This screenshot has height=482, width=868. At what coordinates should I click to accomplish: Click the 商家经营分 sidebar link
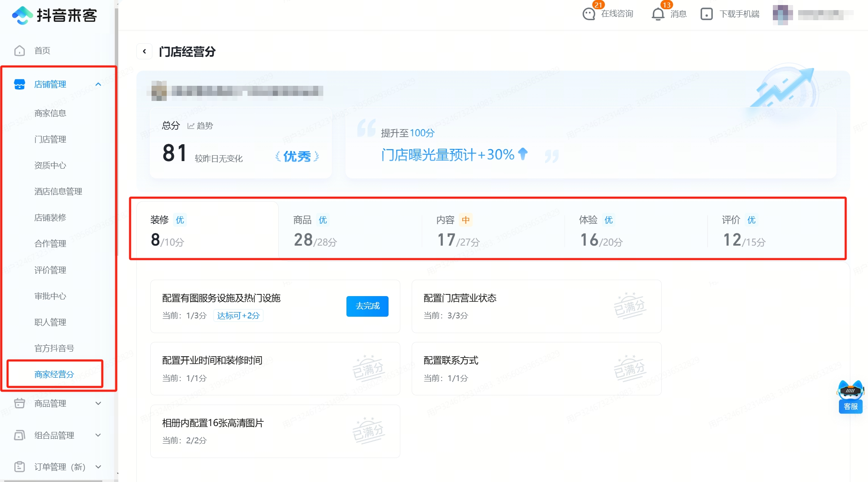(x=54, y=374)
